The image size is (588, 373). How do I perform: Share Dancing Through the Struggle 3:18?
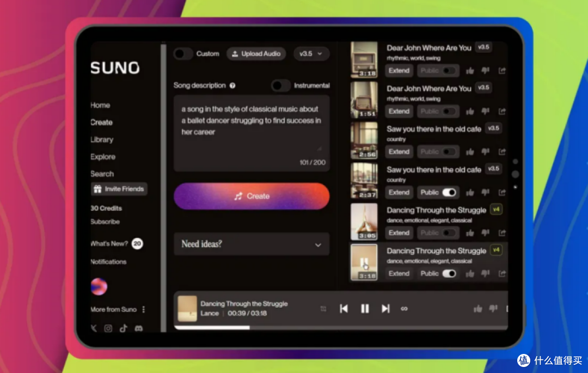502,274
